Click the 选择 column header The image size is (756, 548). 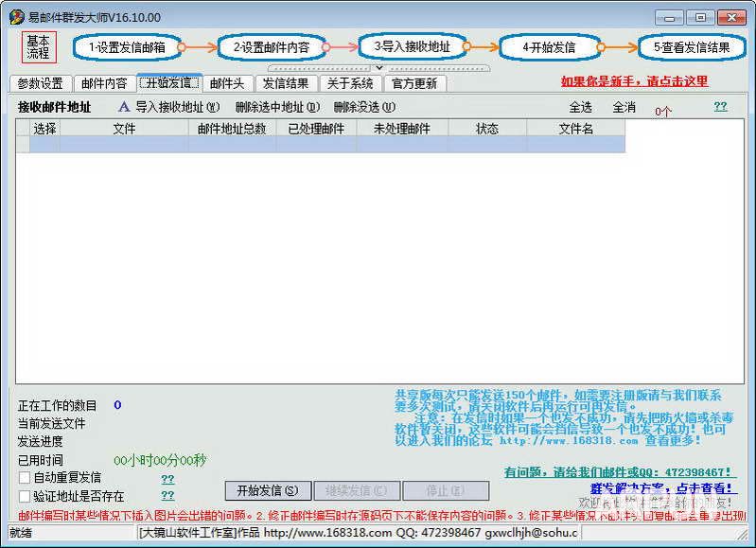pos(44,129)
